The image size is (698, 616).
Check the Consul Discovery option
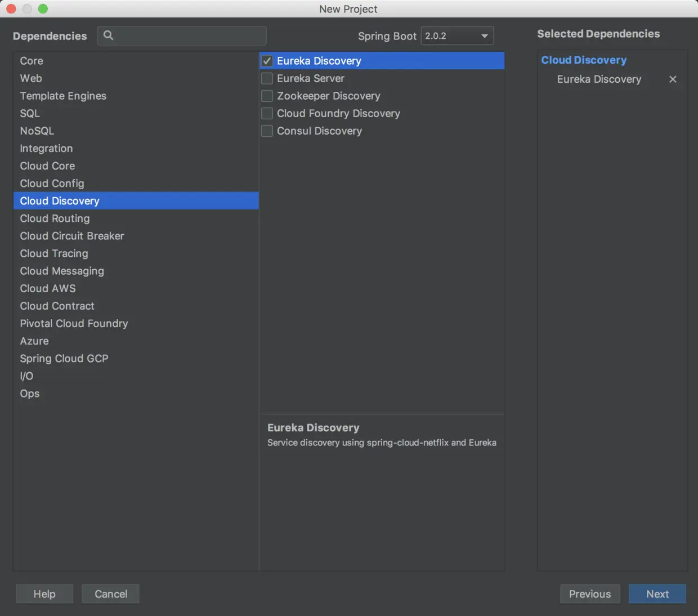267,131
